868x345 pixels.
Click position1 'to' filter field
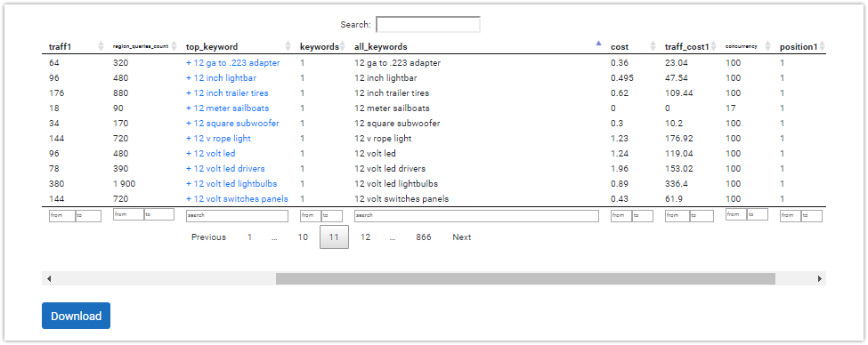[x=813, y=216]
